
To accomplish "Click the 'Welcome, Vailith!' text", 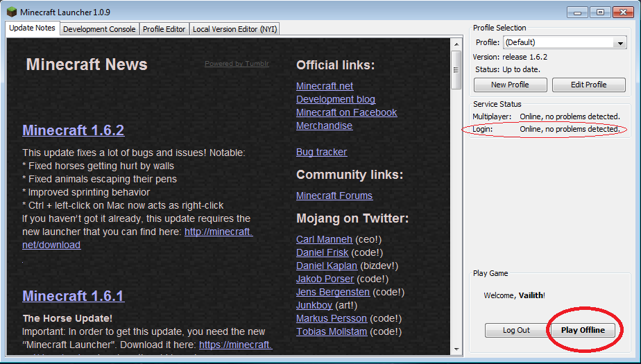I will 514,295.
